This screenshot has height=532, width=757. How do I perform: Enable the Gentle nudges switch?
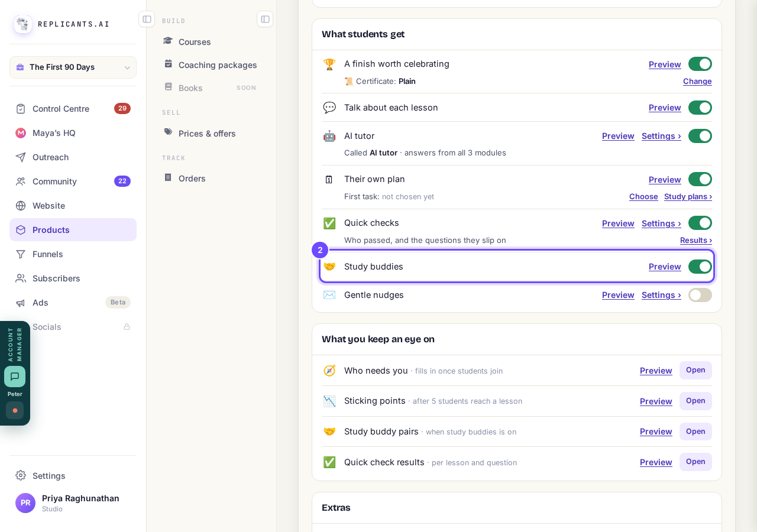click(x=700, y=295)
